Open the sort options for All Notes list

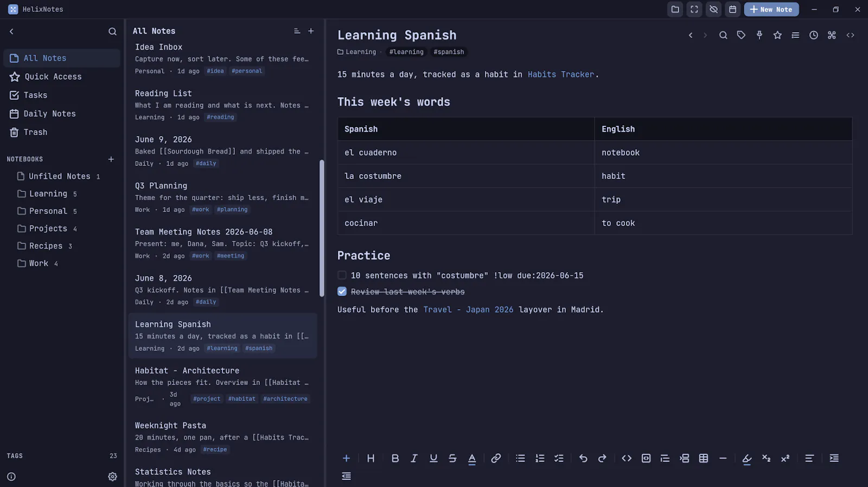[x=297, y=31]
